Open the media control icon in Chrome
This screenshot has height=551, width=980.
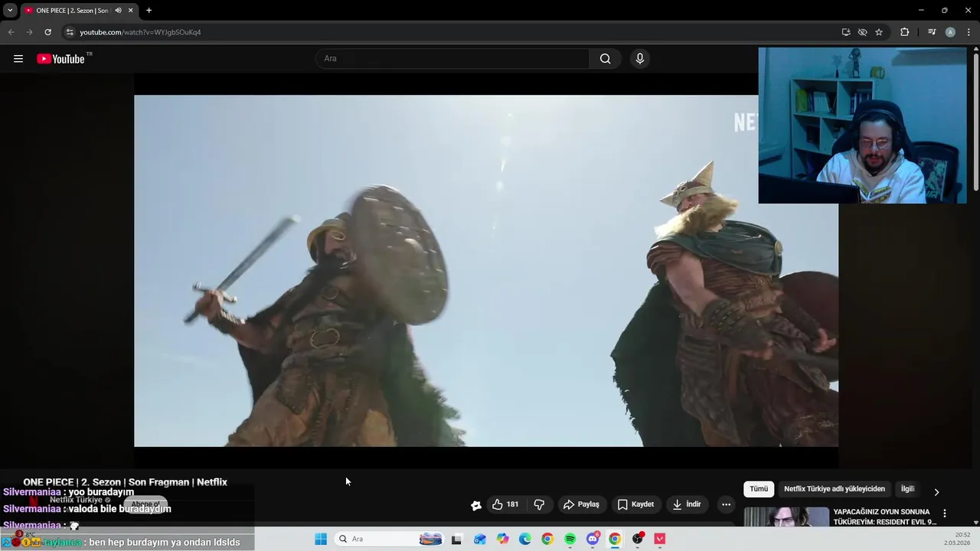[x=932, y=32]
